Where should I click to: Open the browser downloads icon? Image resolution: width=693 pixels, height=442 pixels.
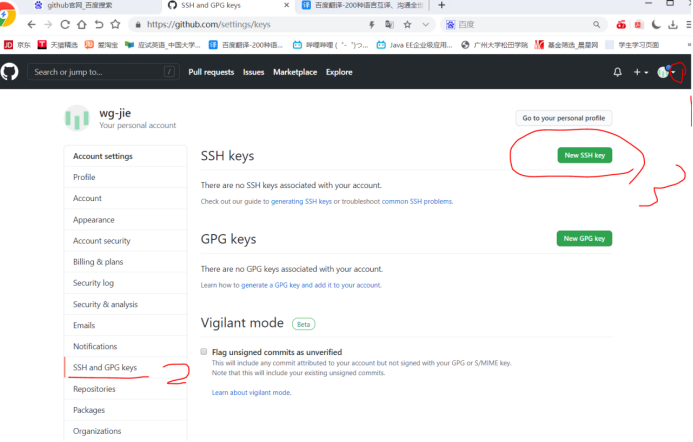point(673,25)
